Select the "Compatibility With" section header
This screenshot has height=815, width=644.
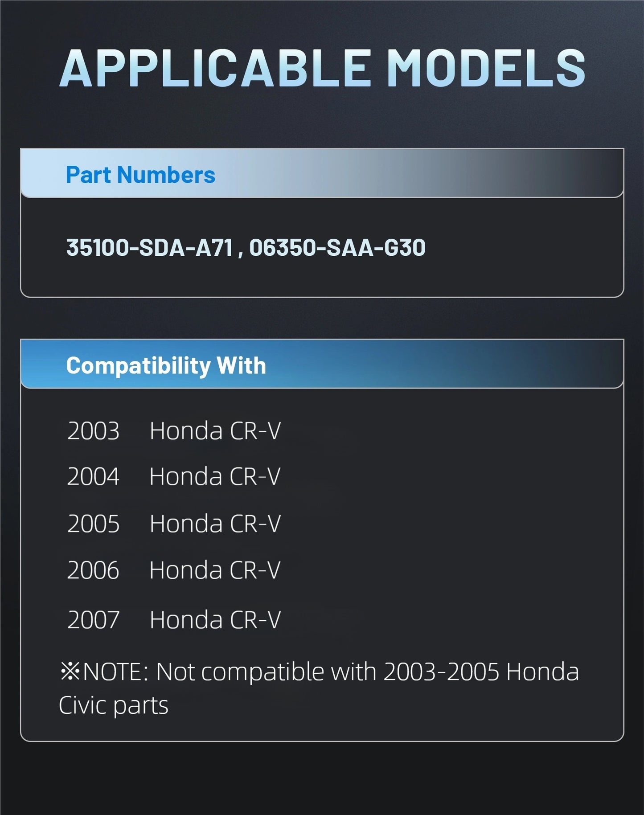166,366
